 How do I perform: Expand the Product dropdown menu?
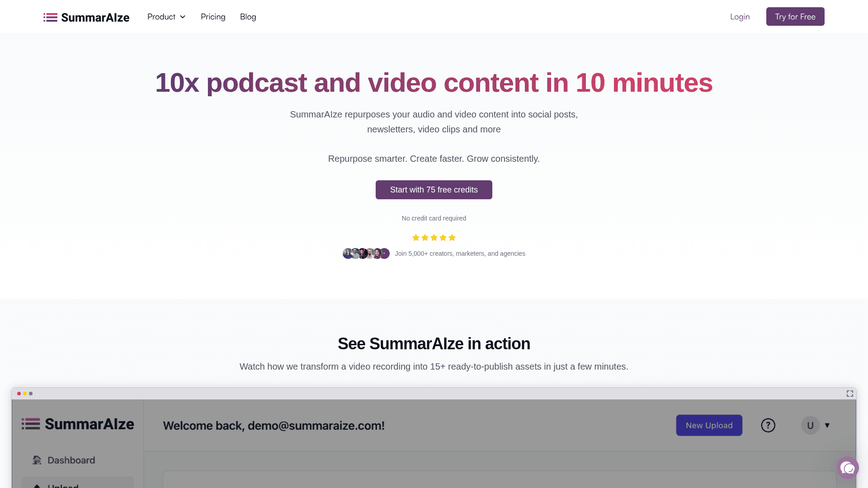(x=166, y=17)
